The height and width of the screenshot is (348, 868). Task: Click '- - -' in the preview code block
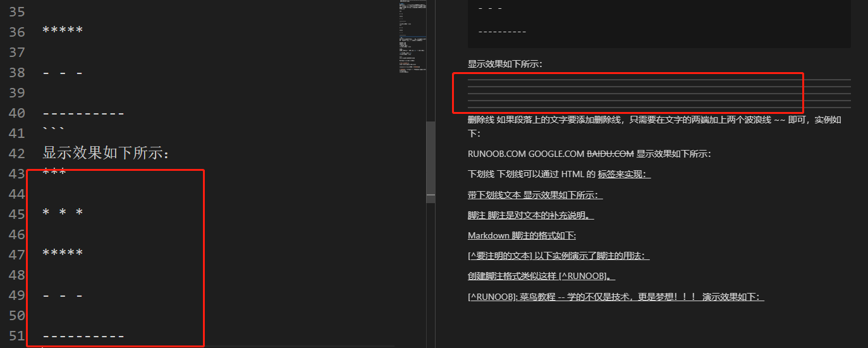click(x=491, y=9)
